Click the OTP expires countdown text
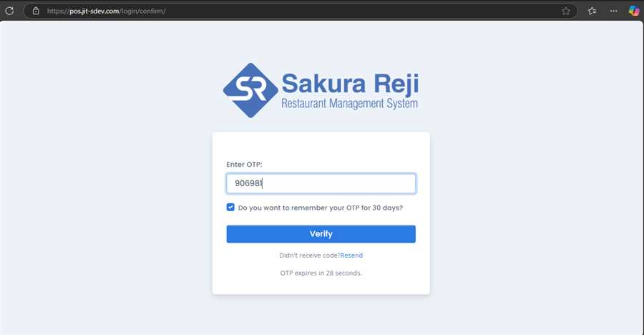The width and height of the screenshot is (644, 335). click(321, 273)
